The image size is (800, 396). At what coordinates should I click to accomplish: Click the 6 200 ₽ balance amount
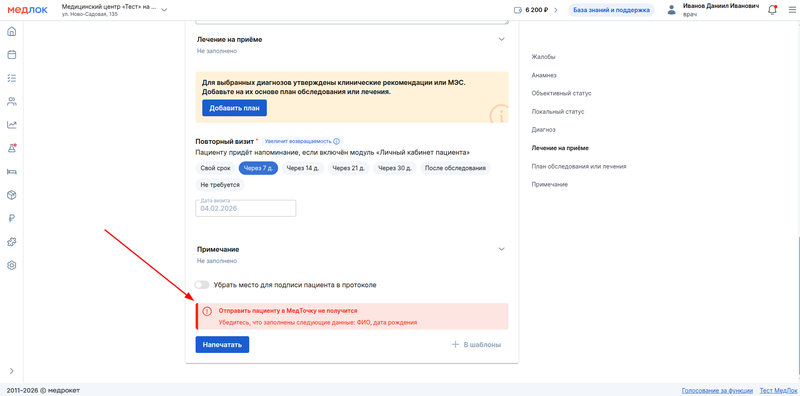tap(537, 10)
